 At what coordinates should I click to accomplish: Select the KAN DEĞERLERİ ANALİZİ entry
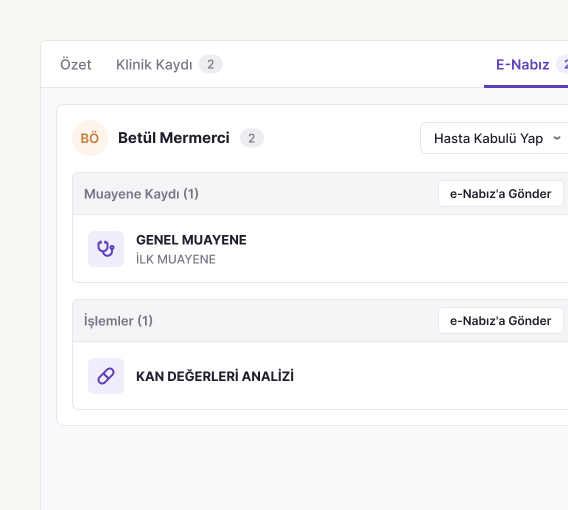point(215,376)
